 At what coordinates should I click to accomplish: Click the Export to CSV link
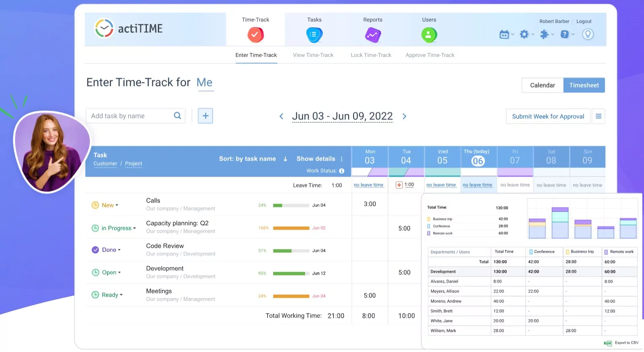click(x=626, y=343)
